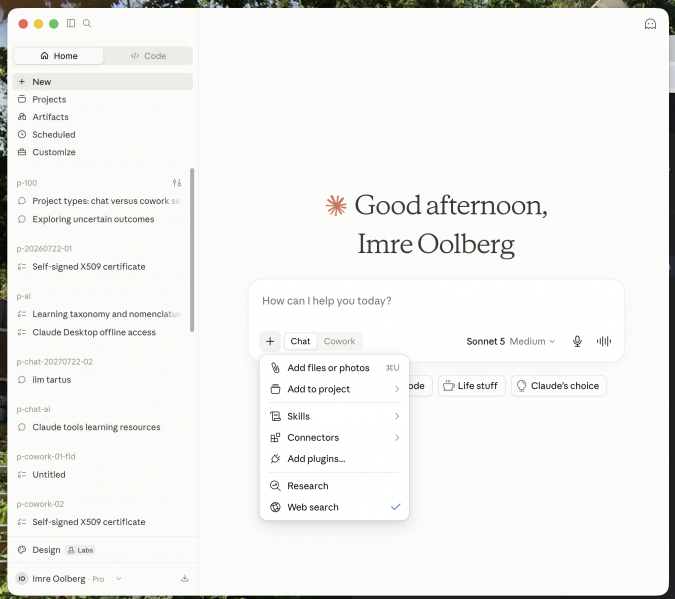
Task: Click the sidebar scrollbar
Action: click(192, 250)
